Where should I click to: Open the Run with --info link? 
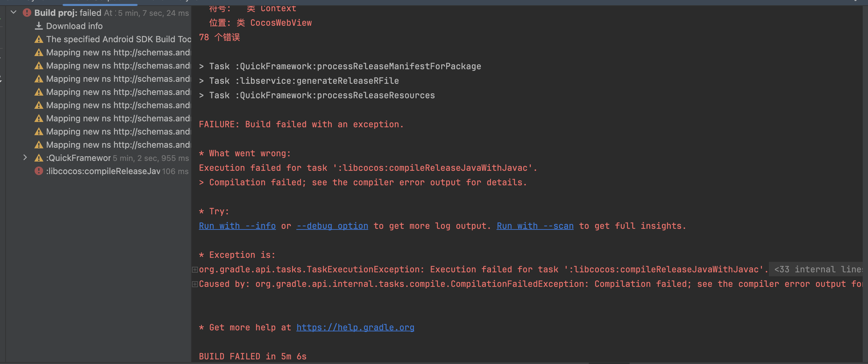237,226
